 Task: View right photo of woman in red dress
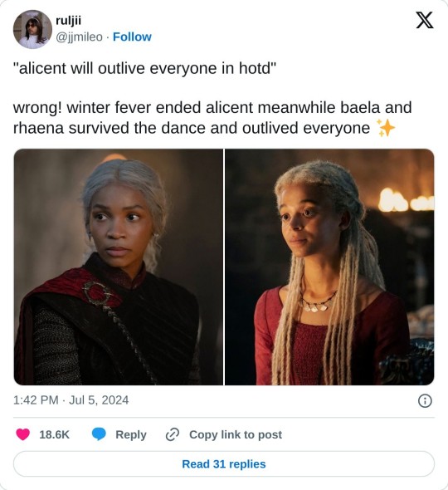(x=329, y=267)
